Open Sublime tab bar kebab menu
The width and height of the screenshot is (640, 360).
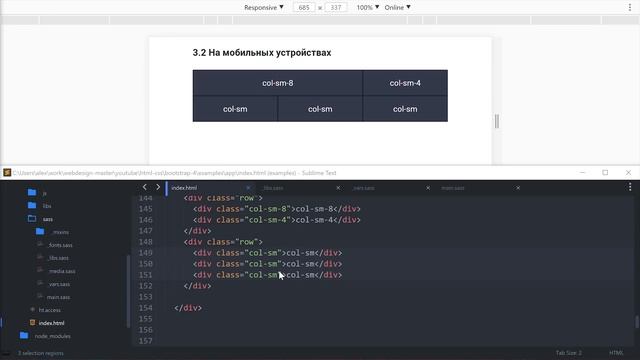click(630, 187)
